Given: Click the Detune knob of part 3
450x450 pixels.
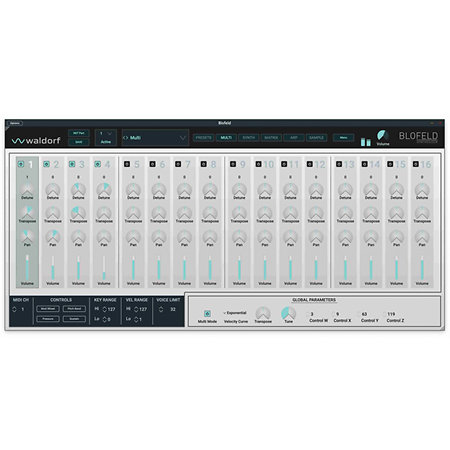Looking at the screenshot, I should [x=78, y=189].
